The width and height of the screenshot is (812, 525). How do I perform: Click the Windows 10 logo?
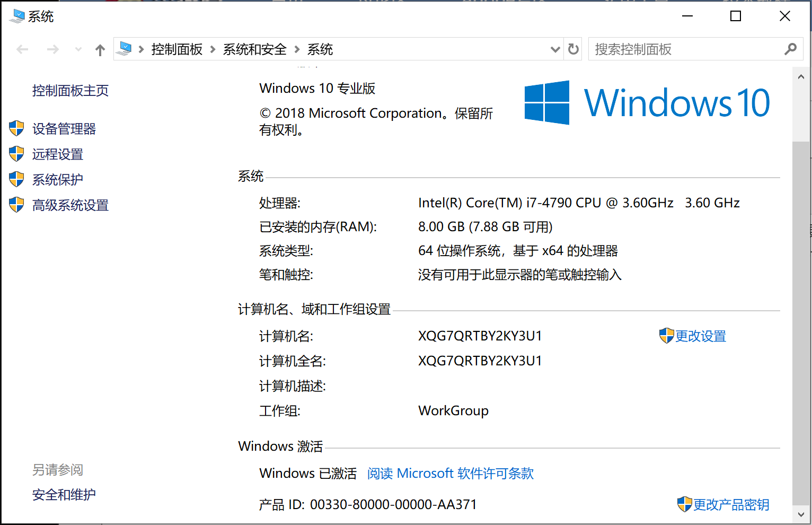point(647,102)
